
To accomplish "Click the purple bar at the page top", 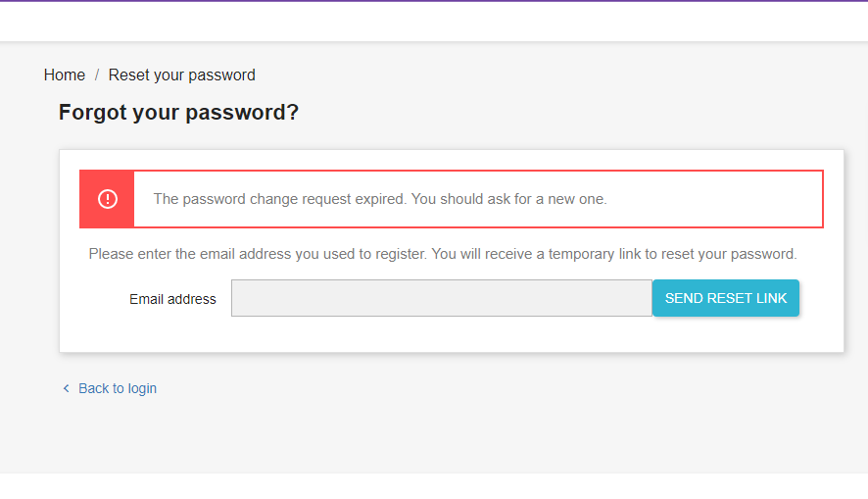I will point(434,1).
